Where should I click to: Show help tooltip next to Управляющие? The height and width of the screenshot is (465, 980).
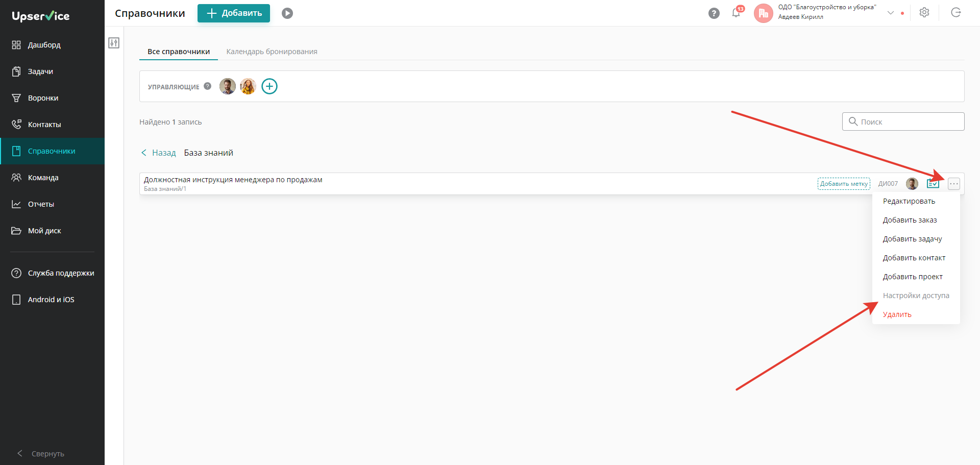207,86
